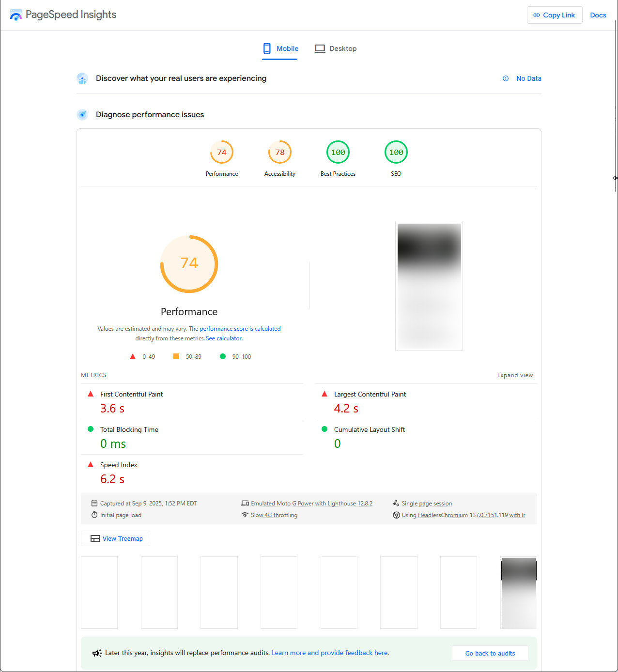
Task: Click the red triangle 0–49 legend icon
Action: tap(133, 356)
